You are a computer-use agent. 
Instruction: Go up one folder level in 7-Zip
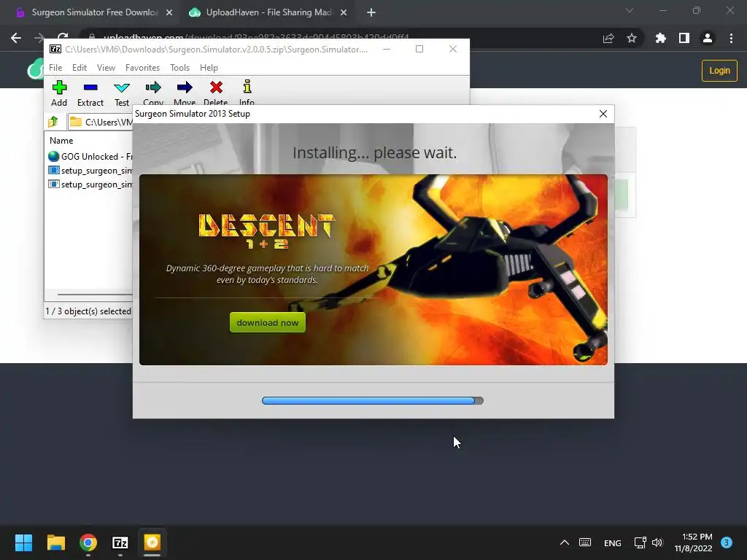click(x=53, y=122)
